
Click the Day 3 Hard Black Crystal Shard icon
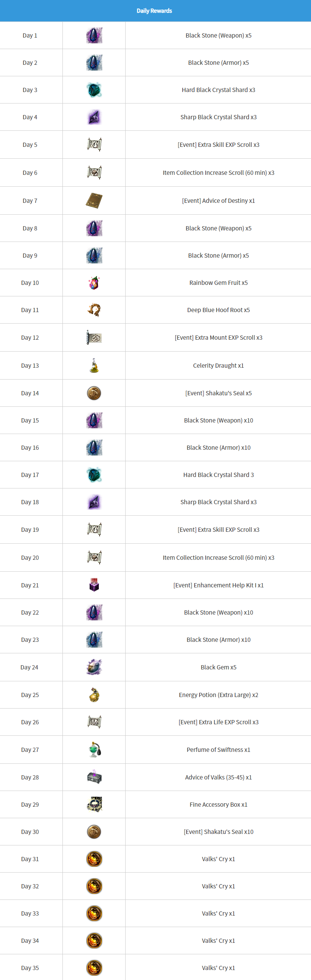(94, 90)
